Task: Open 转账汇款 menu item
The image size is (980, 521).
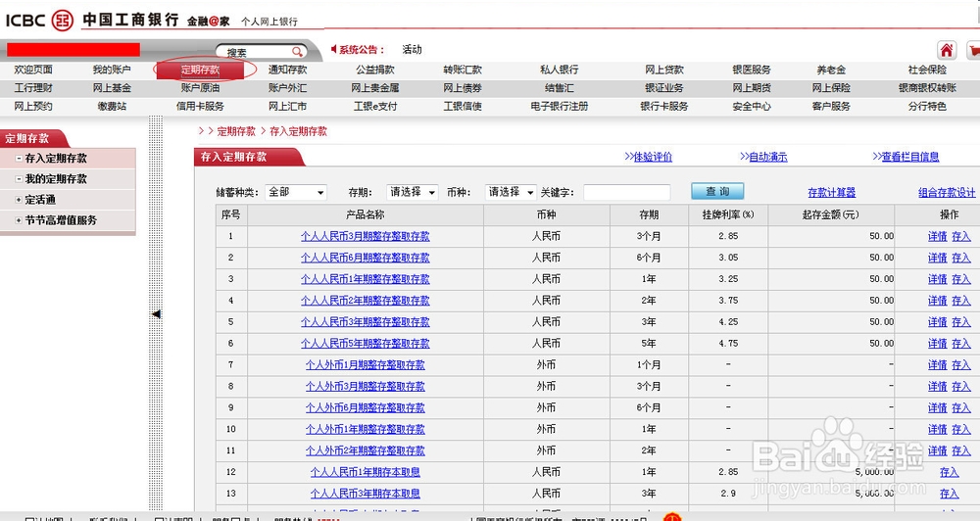Action: [463, 70]
